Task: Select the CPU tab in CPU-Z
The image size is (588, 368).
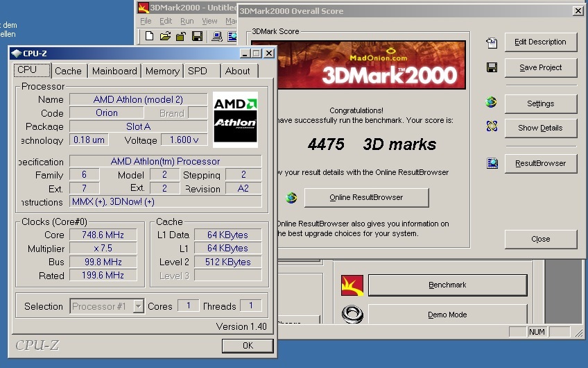Action: point(32,70)
